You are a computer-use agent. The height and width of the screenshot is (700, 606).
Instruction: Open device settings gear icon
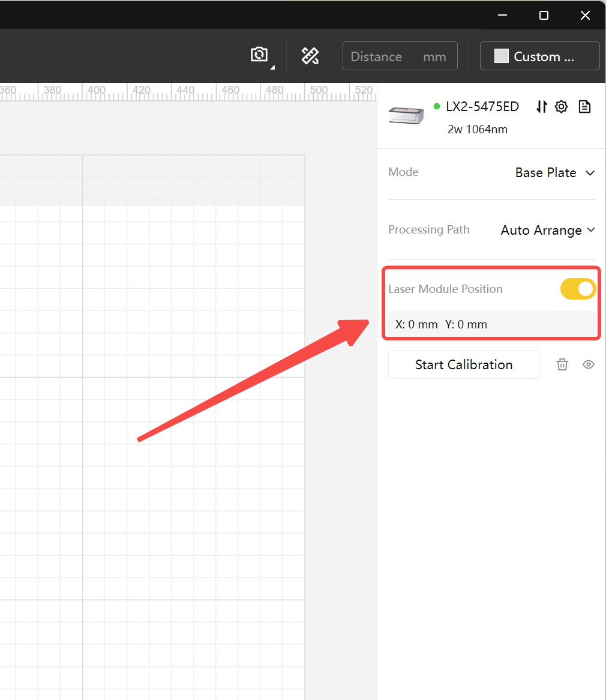[x=561, y=107]
